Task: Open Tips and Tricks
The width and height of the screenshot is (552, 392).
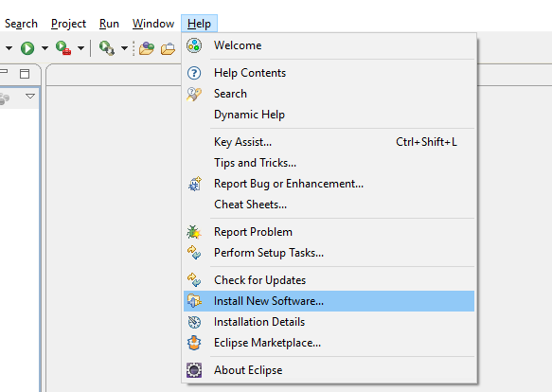Action: [329, 163]
